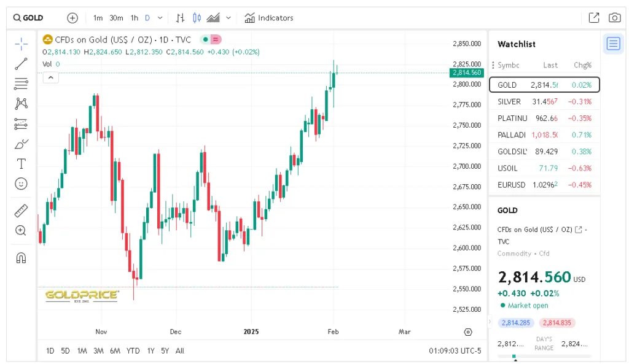Switch to candles chart style
Screen dimensions: 629x364
pos(197,18)
